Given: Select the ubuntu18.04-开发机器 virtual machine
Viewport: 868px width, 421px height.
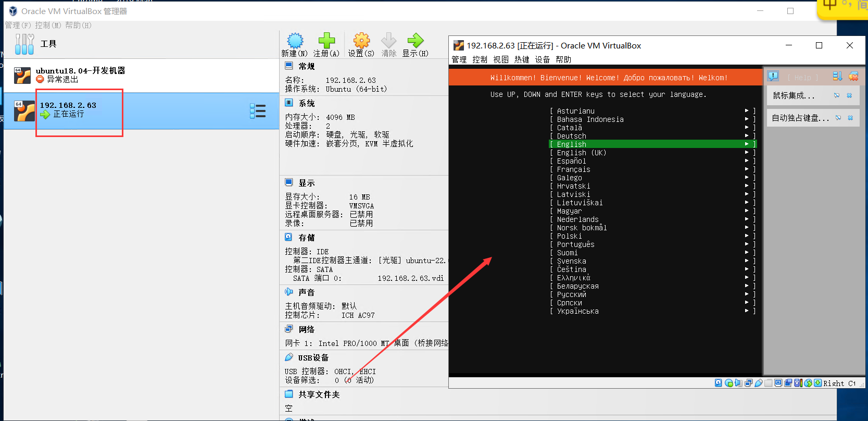Looking at the screenshot, I should coord(142,75).
